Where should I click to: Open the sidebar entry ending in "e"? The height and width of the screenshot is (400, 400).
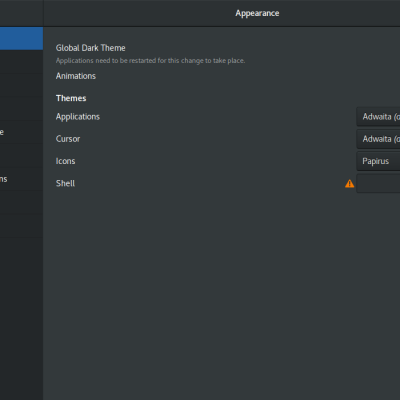coord(21,132)
